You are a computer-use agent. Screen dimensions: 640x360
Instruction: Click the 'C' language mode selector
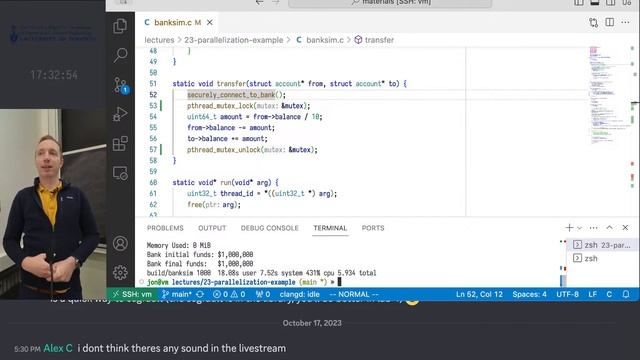609,294
